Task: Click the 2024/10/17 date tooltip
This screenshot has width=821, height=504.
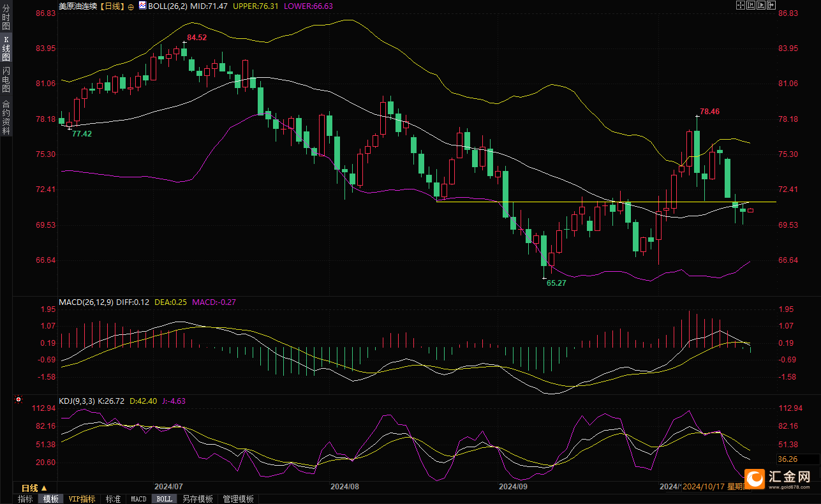Action: [715, 487]
